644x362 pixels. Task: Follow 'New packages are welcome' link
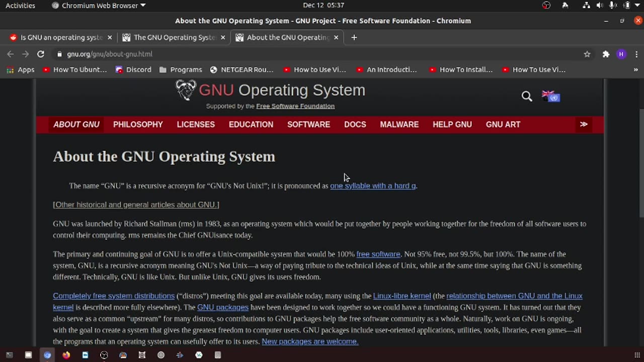coord(310,341)
